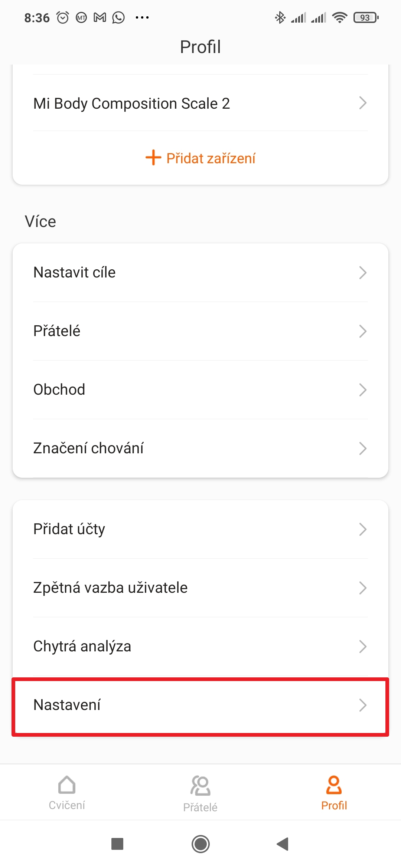Open Přidat účty row
Viewport: 401px width, 868px height.
pos(200,529)
